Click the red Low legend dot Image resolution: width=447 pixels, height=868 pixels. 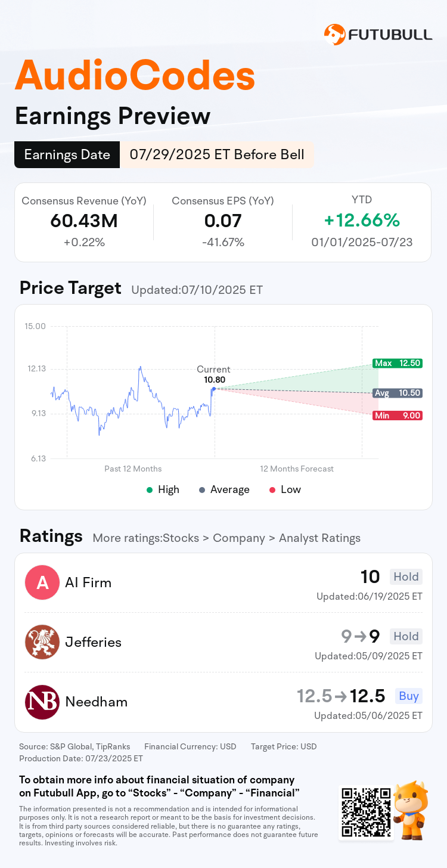coord(272,489)
